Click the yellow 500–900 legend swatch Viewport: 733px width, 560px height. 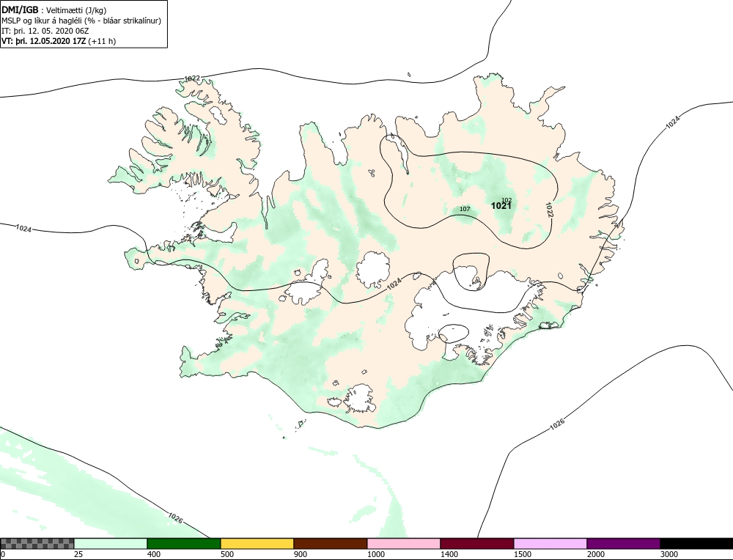pos(257,543)
